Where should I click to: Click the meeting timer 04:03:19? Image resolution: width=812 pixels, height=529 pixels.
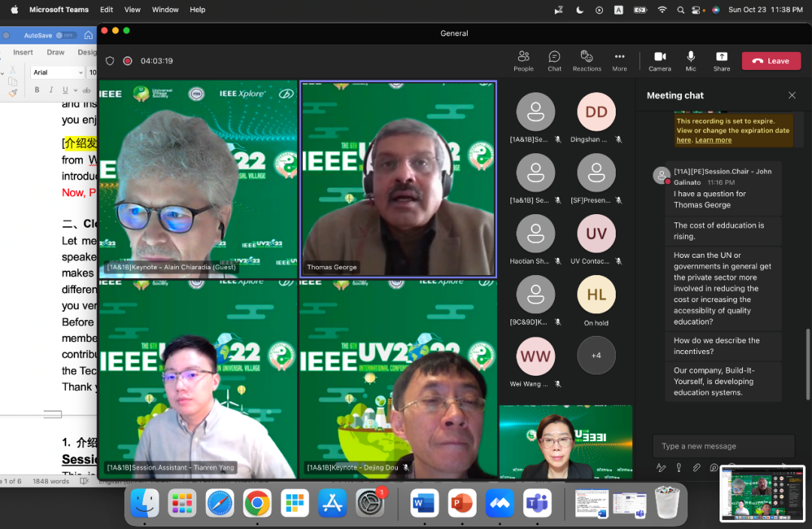coord(156,61)
